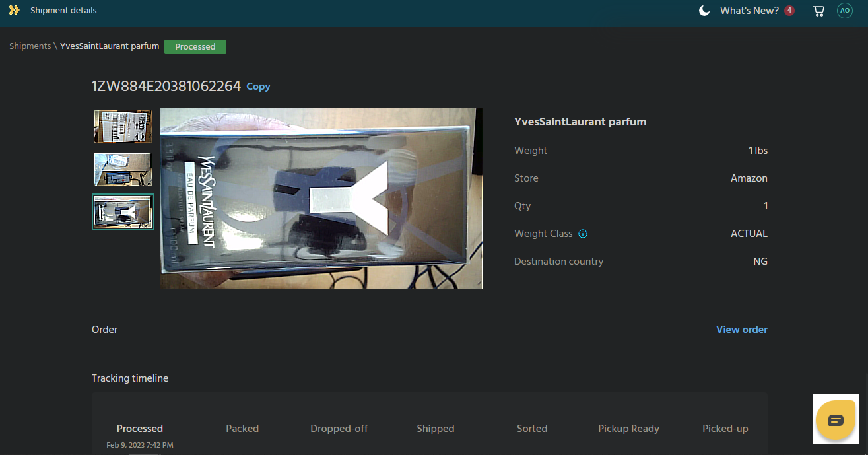The height and width of the screenshot is (455, 868).
Task: Select the third perfume box thumbnail
Action: point(123,212)
